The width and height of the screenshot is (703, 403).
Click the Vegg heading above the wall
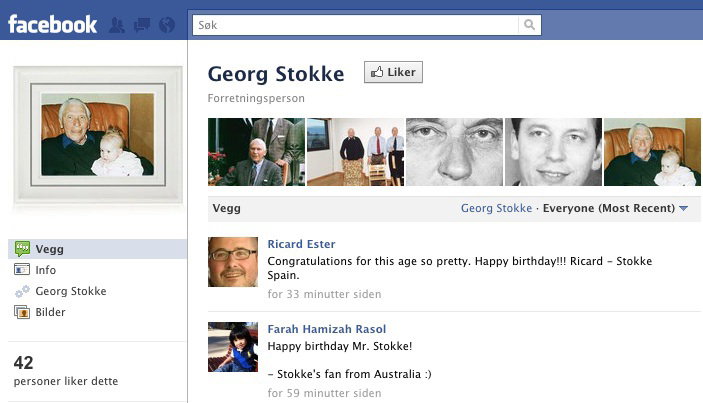[226, 208]
